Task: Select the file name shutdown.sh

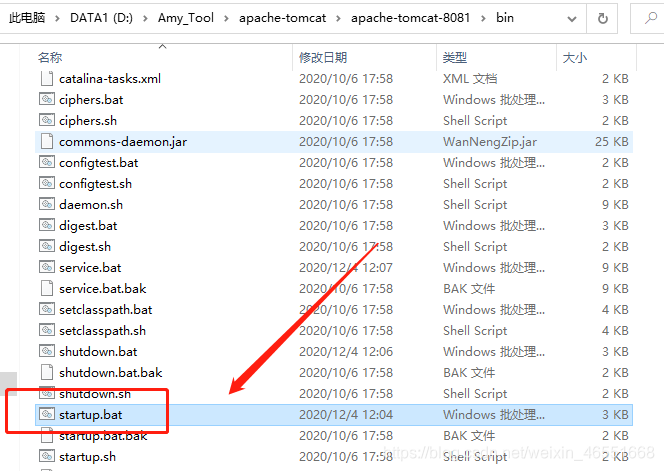Action: pos(95,393)
